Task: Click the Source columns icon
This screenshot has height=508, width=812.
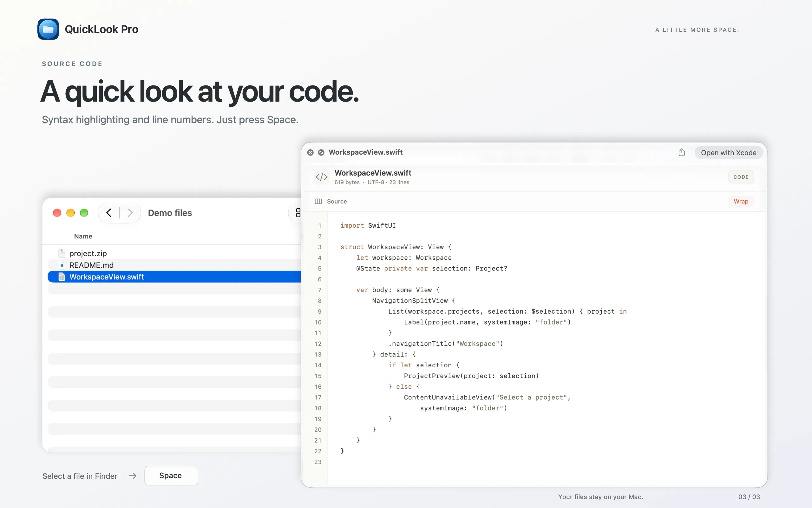Action: 318,201
